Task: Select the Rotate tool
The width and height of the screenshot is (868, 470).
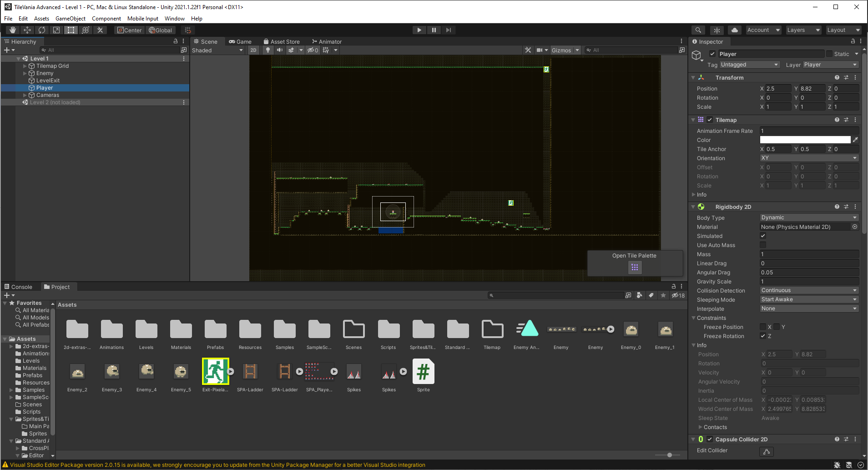Action: click(x=42, y=30)
